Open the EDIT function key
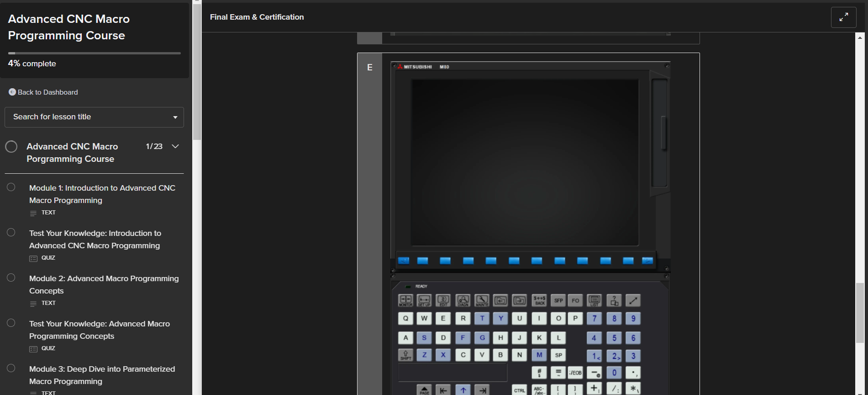Viewport: 868px width, 395px height. (443, 300)
